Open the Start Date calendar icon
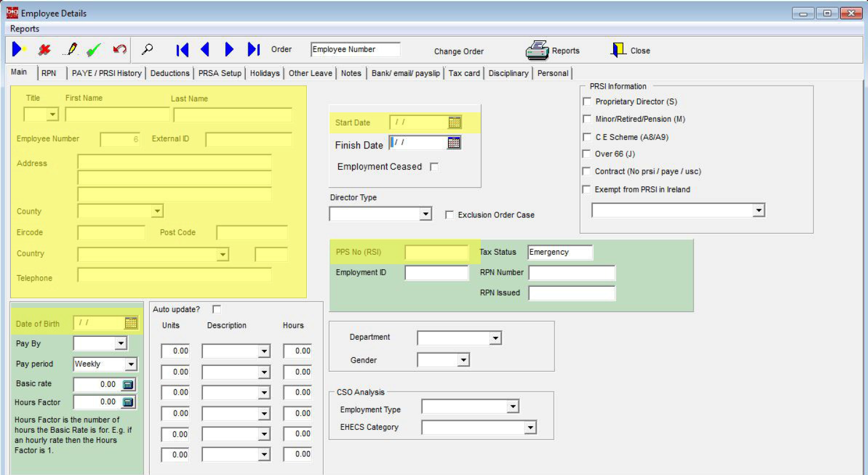 click(x=454, y=123)
